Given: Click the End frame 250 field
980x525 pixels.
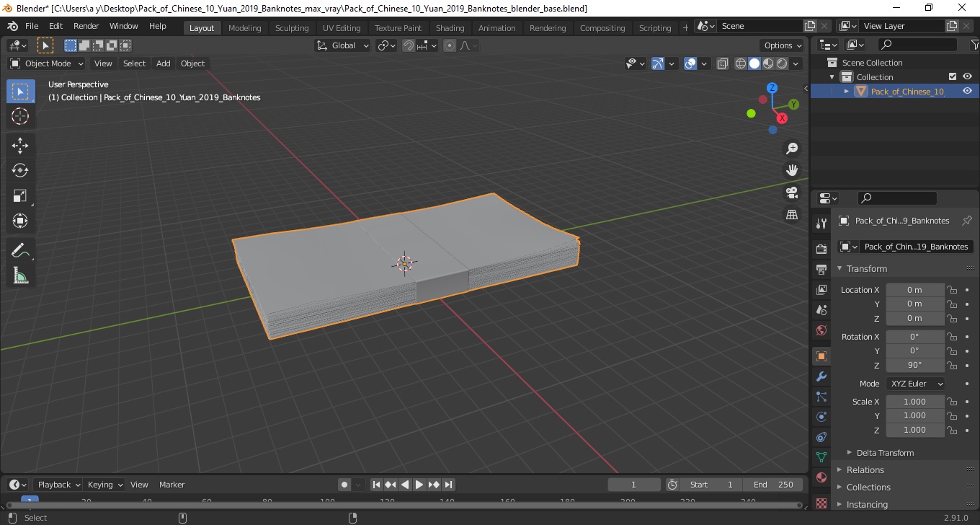Looking at the screenshot, I should pyautogui.click(x=773, y=485).
